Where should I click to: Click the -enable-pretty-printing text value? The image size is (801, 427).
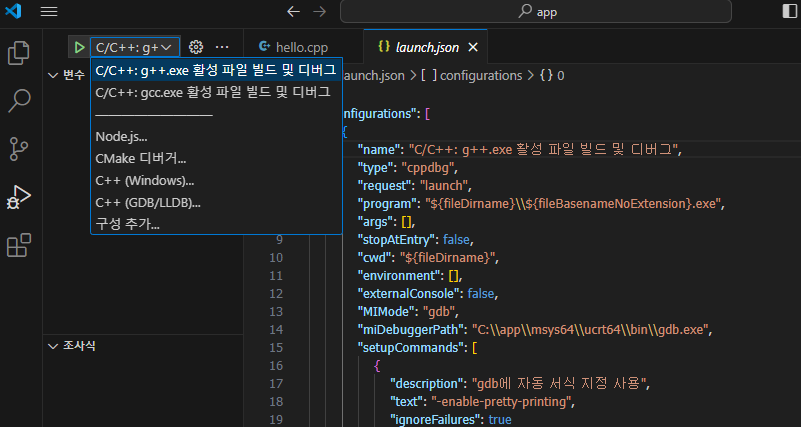pos(501,402)
